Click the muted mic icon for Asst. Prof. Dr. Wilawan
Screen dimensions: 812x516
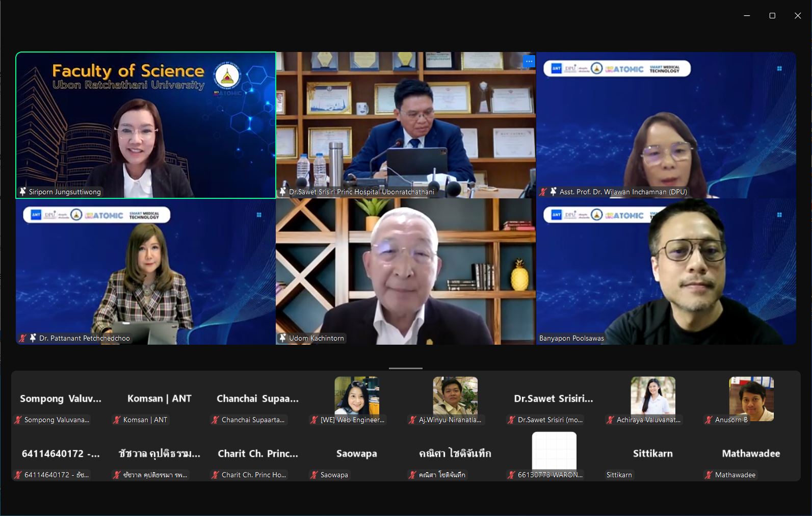click(543, 192)
